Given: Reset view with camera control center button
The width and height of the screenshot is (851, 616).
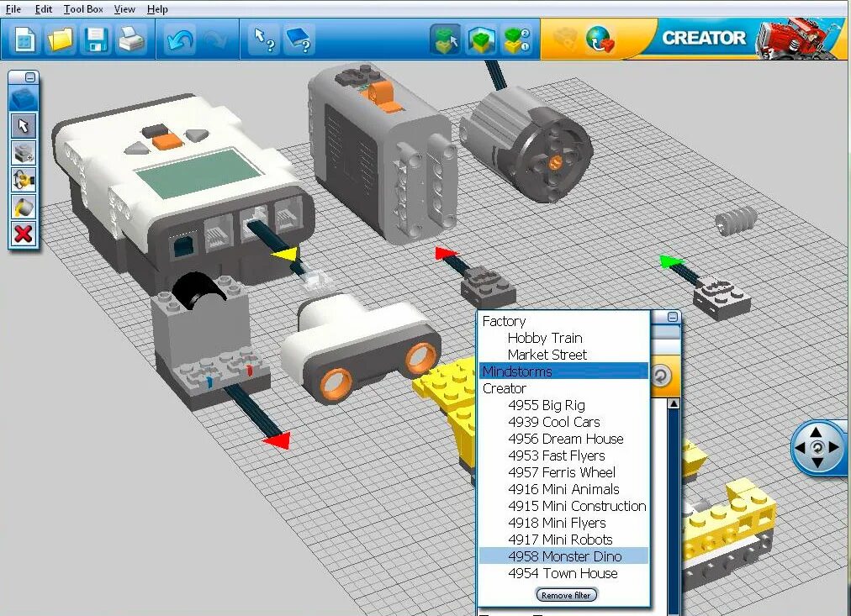Looking at the screenshot, I should 817,448.
